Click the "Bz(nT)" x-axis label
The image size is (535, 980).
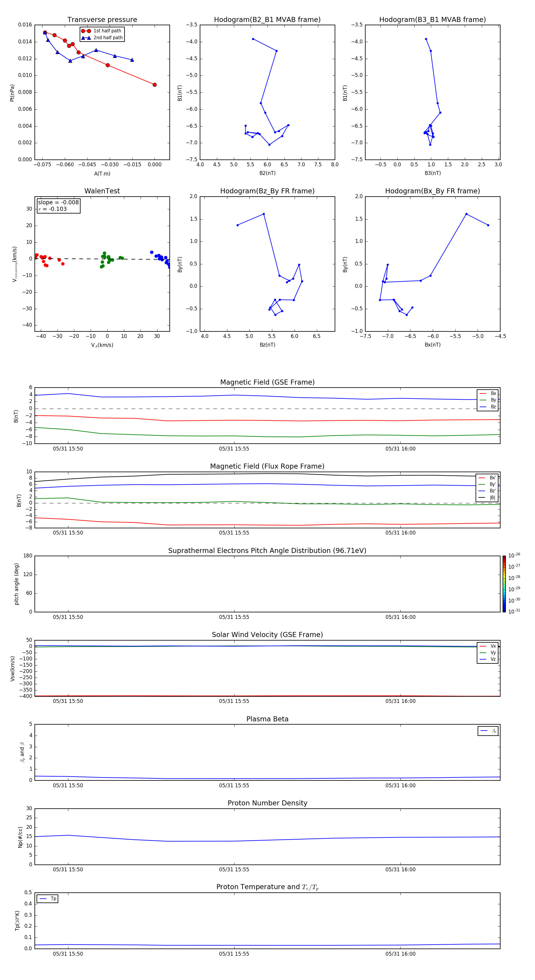(x=267, y=345)
